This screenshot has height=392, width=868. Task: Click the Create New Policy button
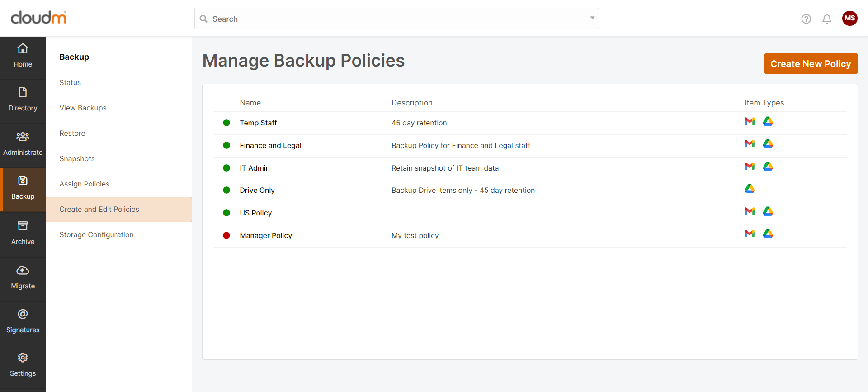coord(811,64)
